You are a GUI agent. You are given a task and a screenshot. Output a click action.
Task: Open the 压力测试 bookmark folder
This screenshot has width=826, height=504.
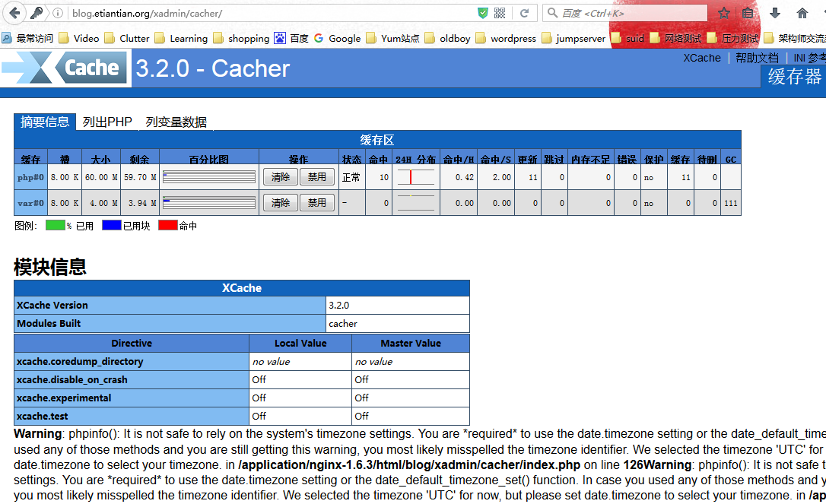(733, 38)
